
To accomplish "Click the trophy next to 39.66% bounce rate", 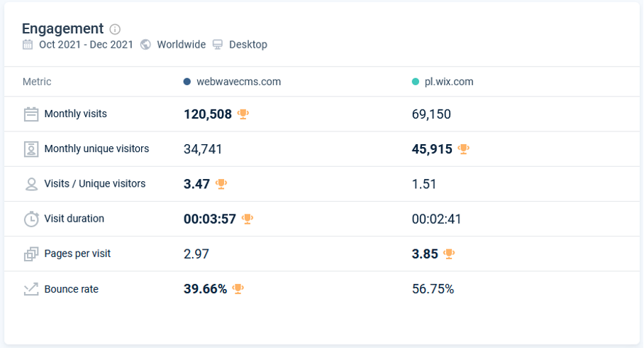I will [238, 289].
